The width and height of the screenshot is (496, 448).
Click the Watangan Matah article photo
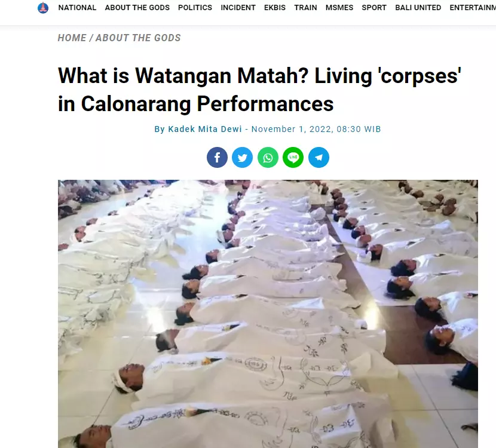[x=268, y=314]
